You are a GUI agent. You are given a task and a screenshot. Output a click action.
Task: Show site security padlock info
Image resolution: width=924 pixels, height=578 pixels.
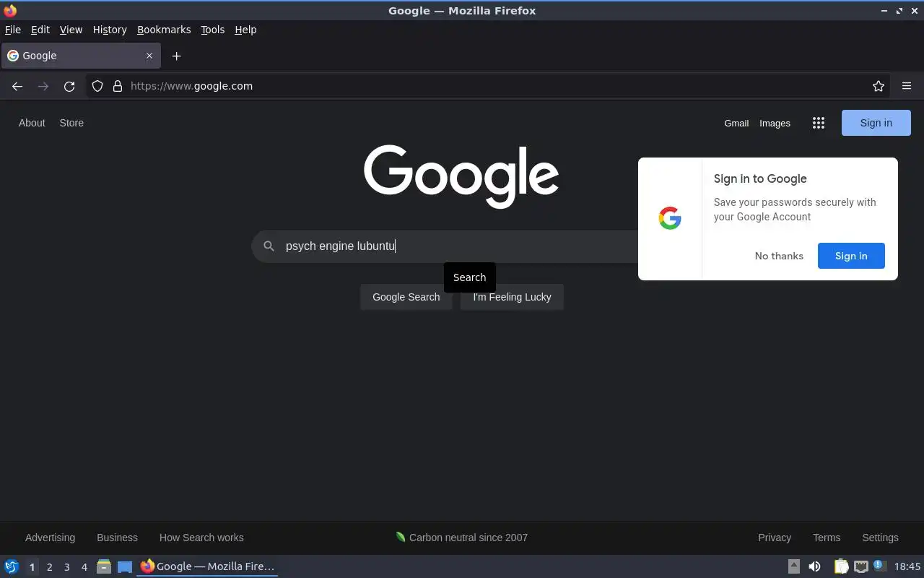tap(118, 86)
